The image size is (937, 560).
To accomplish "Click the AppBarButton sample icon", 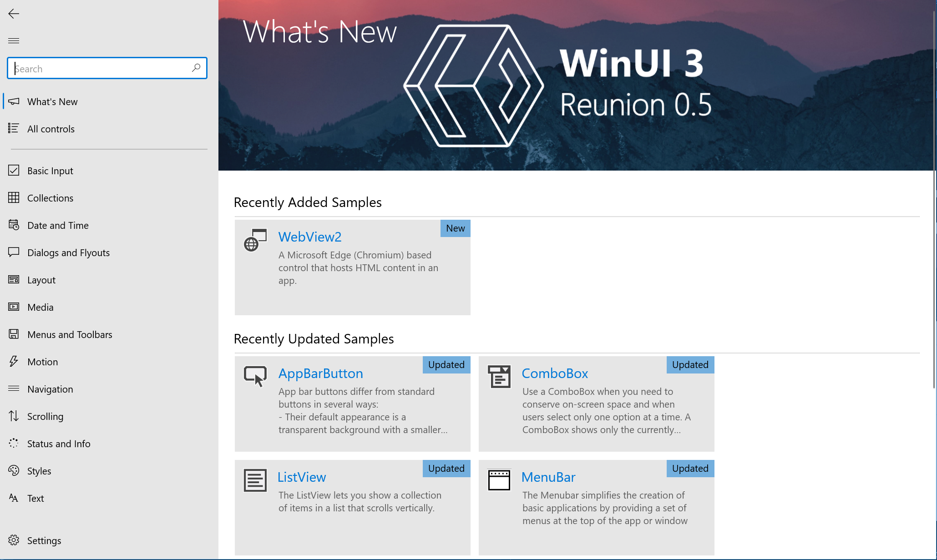I will pos(255,375).
